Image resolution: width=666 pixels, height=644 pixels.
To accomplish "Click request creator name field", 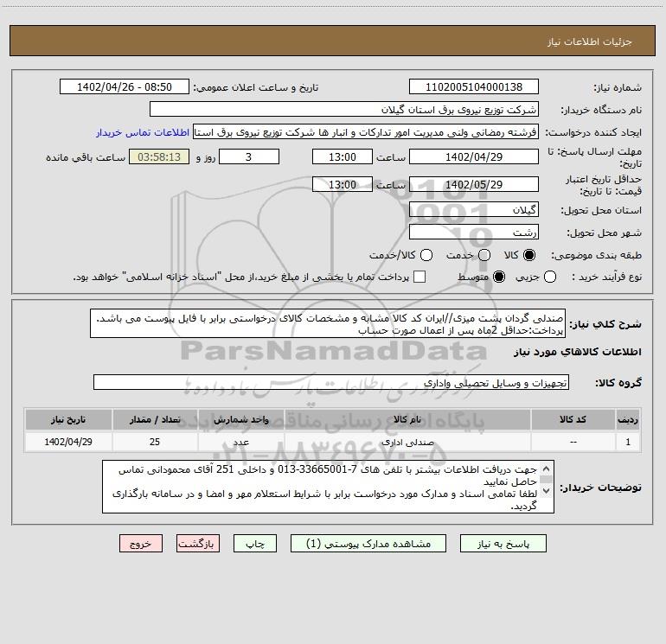I will coord(366,132).
